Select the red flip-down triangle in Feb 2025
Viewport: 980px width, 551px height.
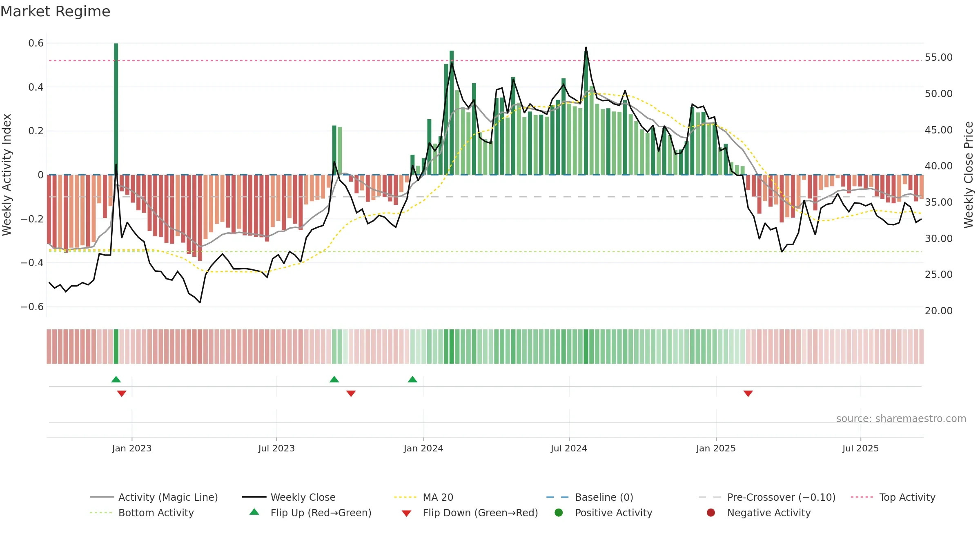(x=748, y=393)
